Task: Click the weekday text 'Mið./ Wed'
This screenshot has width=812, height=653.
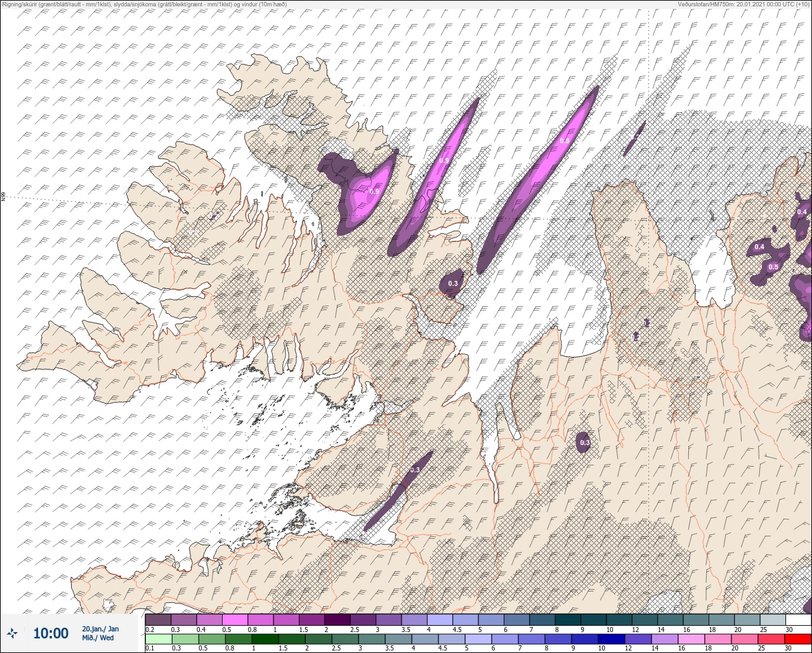Action: click(x=98, y=638)
